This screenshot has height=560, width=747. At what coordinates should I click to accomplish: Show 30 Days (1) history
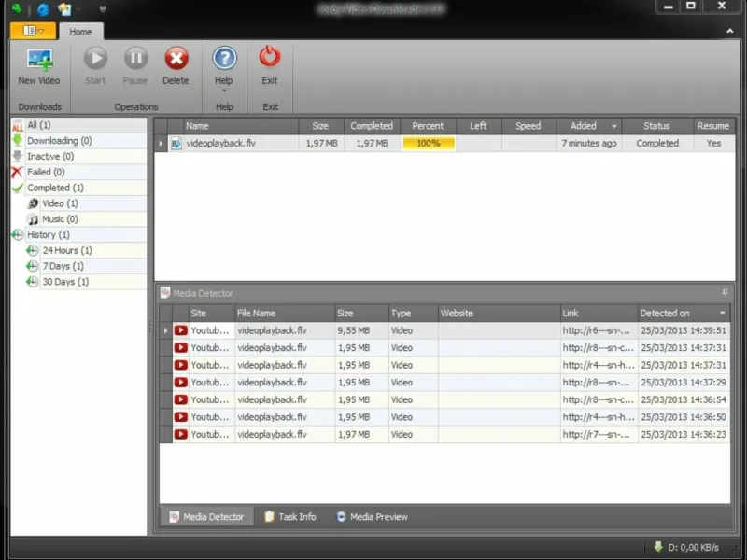(86, 282)
